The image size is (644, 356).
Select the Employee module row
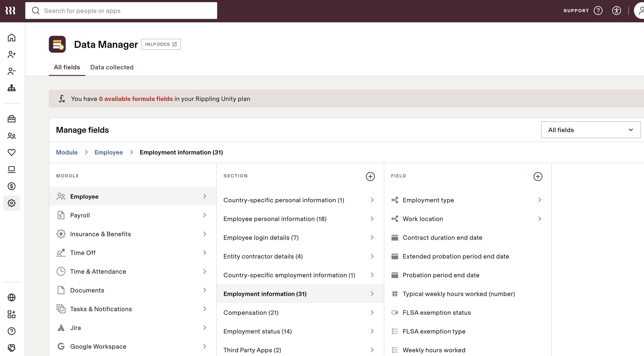pyautogui.click(x=133, y=196)
